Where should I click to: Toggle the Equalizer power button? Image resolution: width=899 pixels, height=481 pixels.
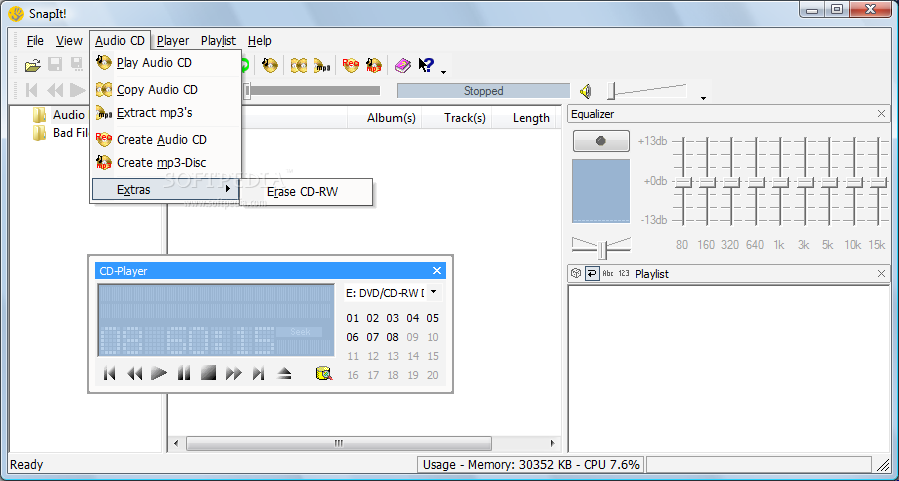click(x=601, y=141)
